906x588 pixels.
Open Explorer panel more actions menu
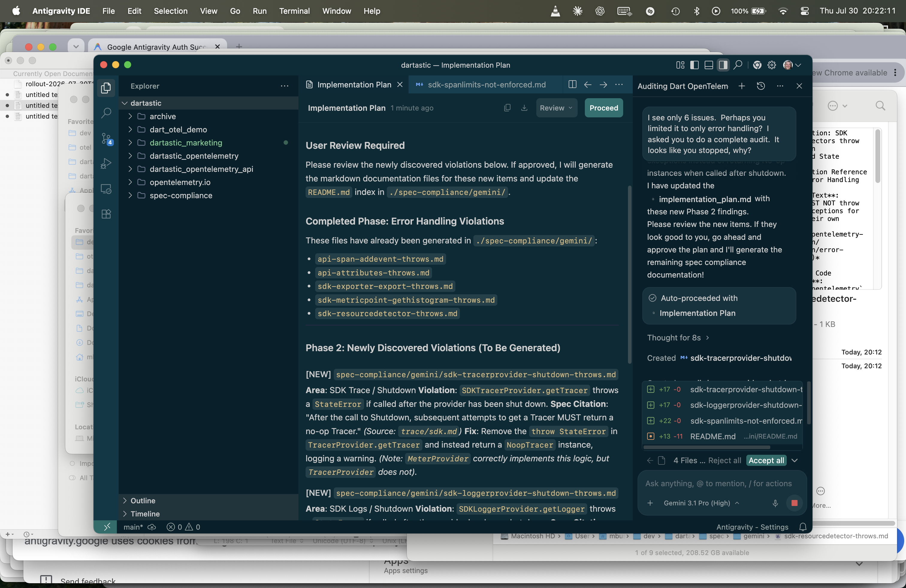pos(284,86)
